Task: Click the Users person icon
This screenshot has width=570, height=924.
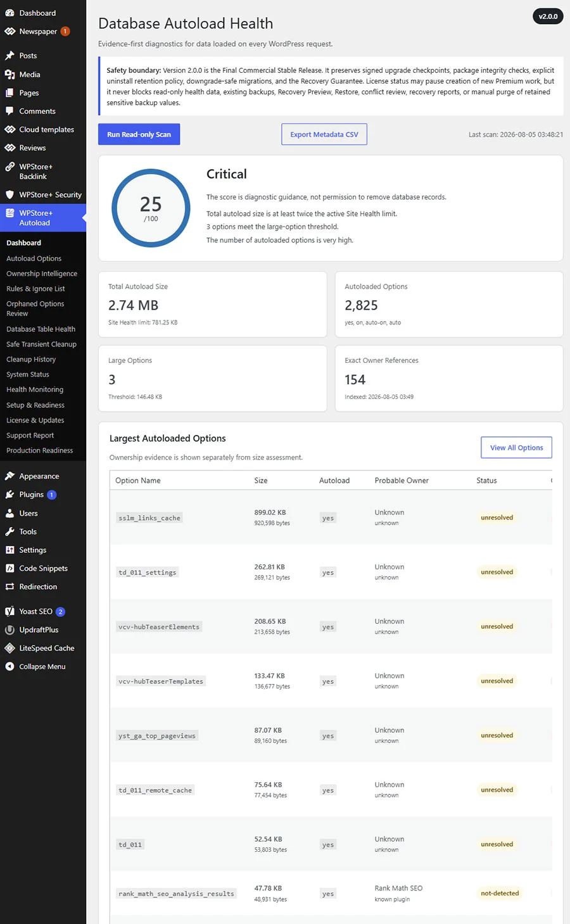Action: (x=9, y=513)
